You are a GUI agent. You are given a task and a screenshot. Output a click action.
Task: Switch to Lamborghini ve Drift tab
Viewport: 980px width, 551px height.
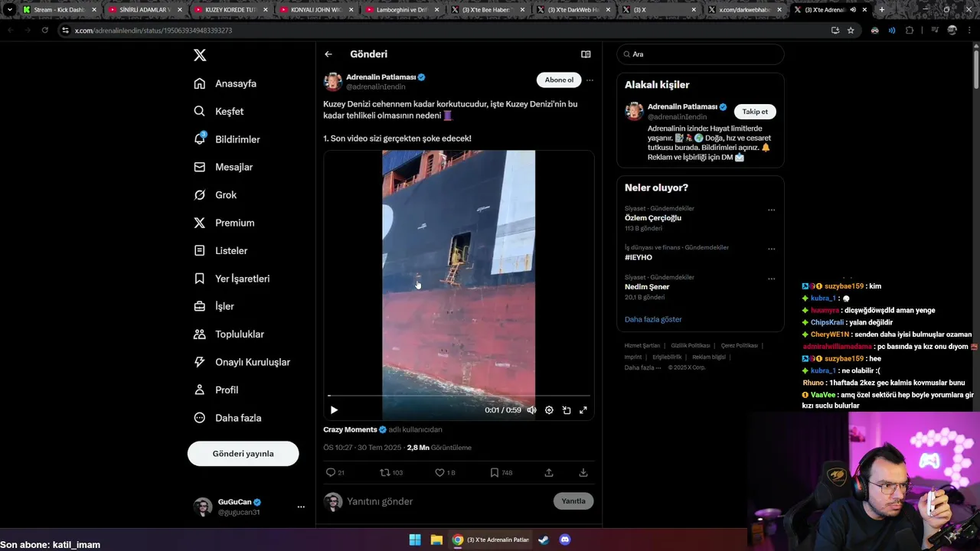pos(402,9)
